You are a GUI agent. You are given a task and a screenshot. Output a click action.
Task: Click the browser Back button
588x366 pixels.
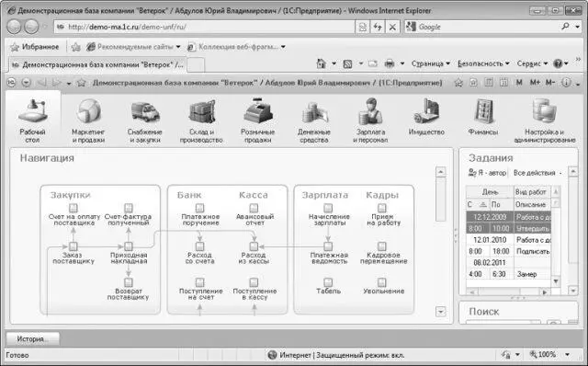click(x=15, y=27)
